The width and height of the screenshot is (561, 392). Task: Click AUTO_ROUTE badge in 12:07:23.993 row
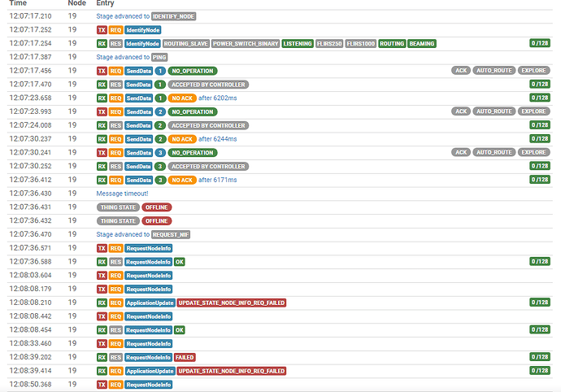click(494, 111)
